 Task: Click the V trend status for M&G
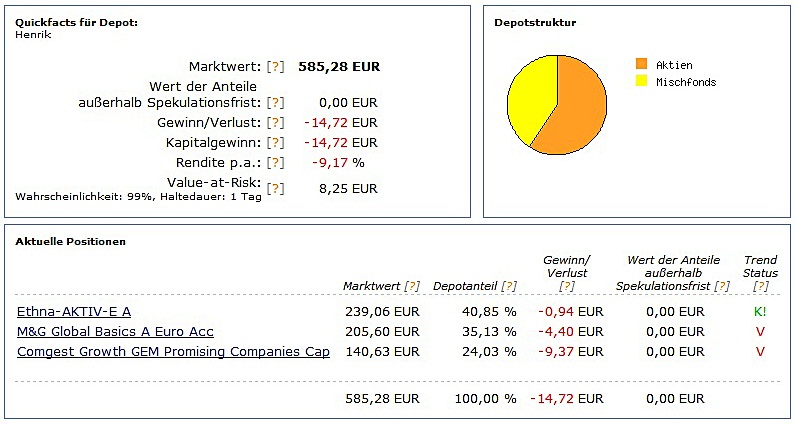point(760,332)
